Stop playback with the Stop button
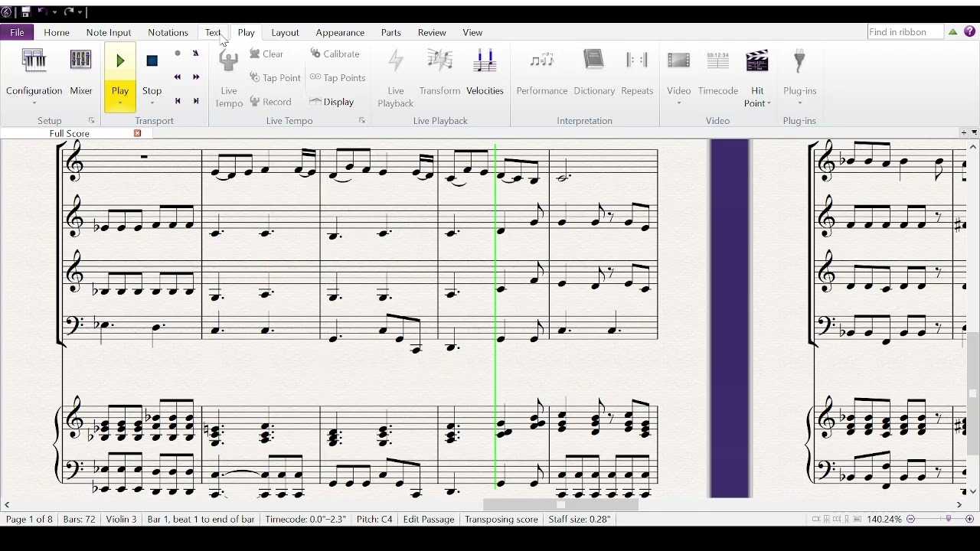The height and width of the screenshot is (551, 980). pos(152,73)
